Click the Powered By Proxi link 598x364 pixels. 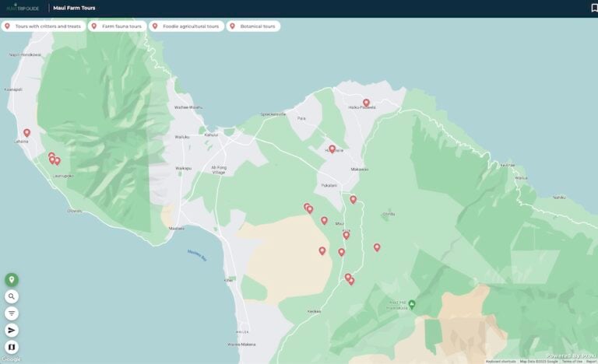(x=571, y=356)
